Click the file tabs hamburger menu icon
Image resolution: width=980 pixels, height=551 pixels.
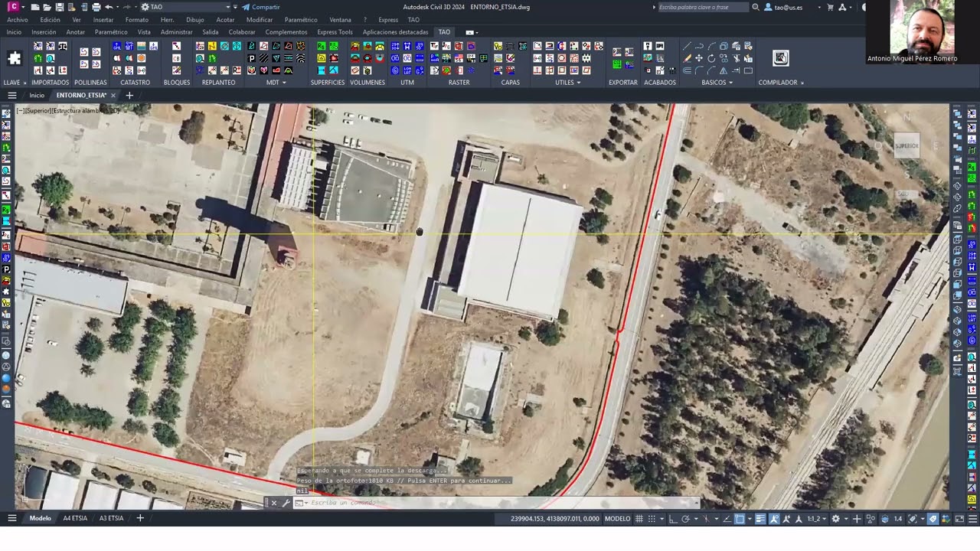coord(12,96)
